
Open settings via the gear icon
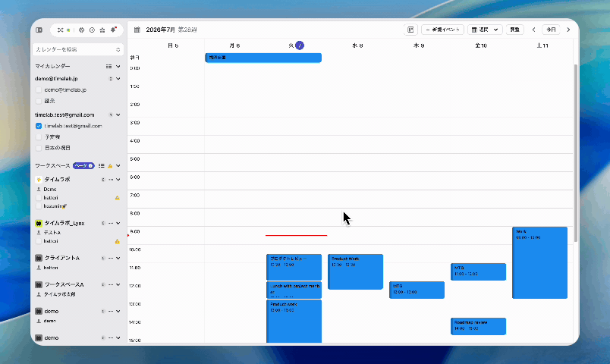pos(81,30)
